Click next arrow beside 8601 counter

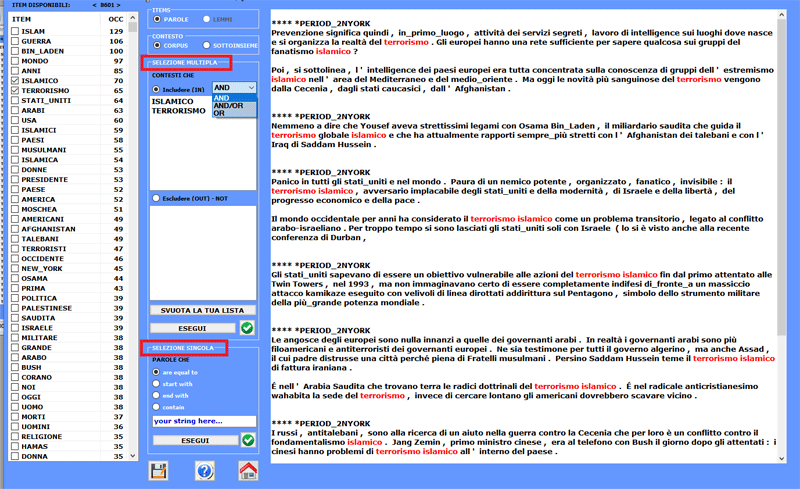point(118,5)
